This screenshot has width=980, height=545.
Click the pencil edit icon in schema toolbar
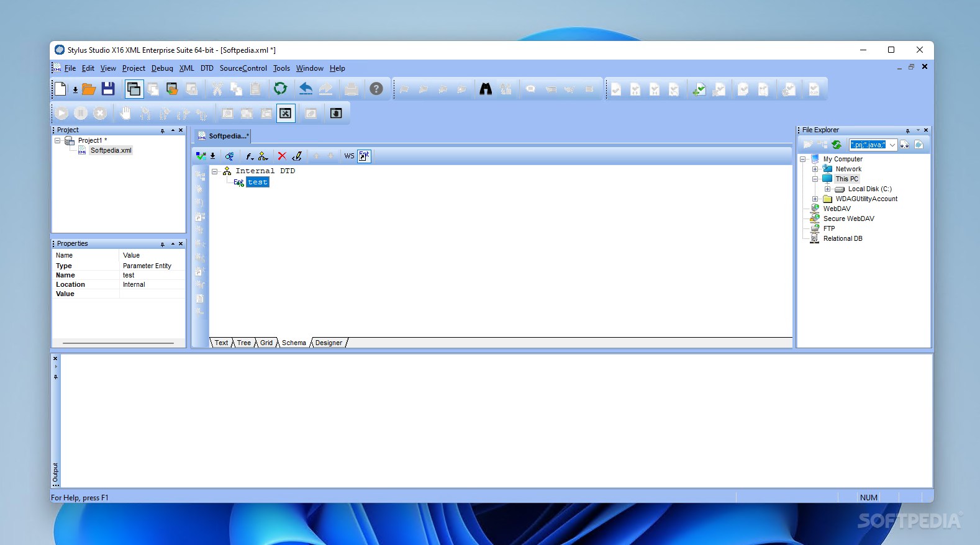tap(297, 156)
